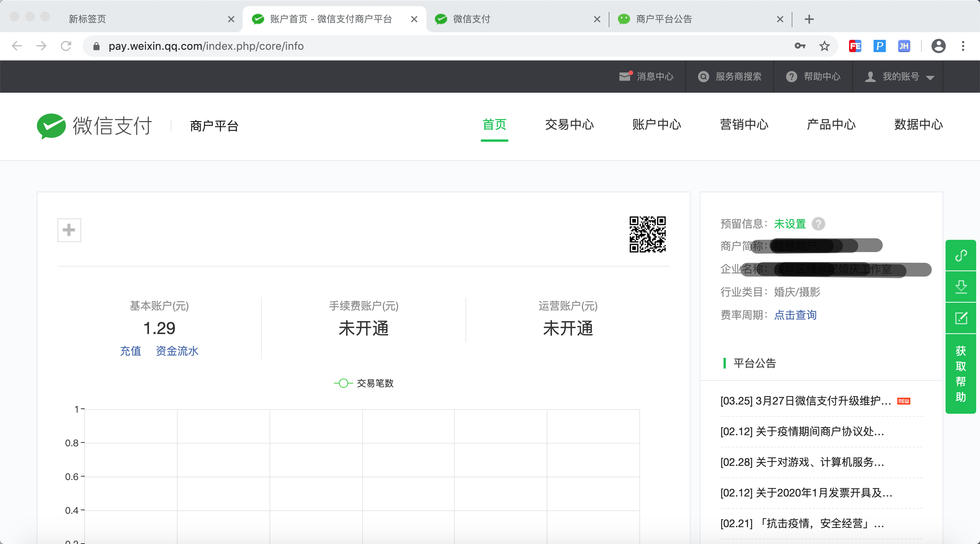The image size is (980, 544).
Task: Click the green edit feedback icon in side panel
Action: coord(961,318)
